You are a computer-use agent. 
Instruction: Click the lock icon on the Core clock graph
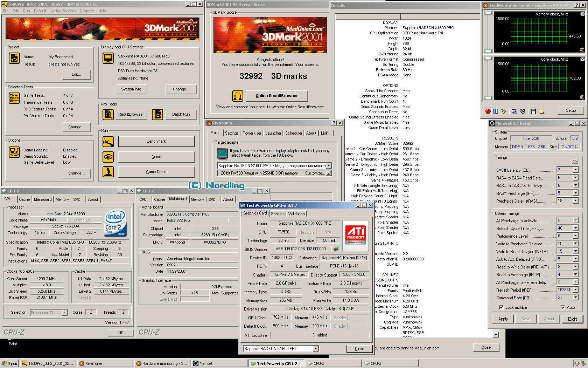(582, 97)
